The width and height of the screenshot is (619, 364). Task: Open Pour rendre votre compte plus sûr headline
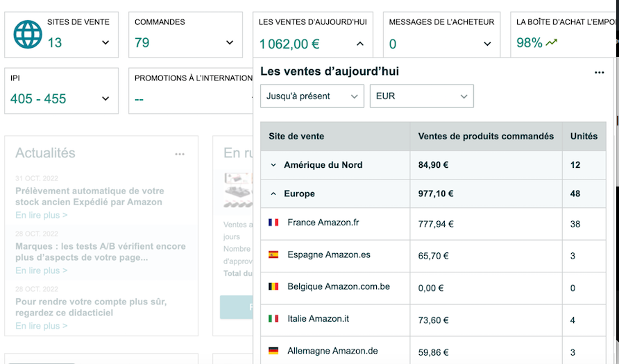[x=91, y=307]
